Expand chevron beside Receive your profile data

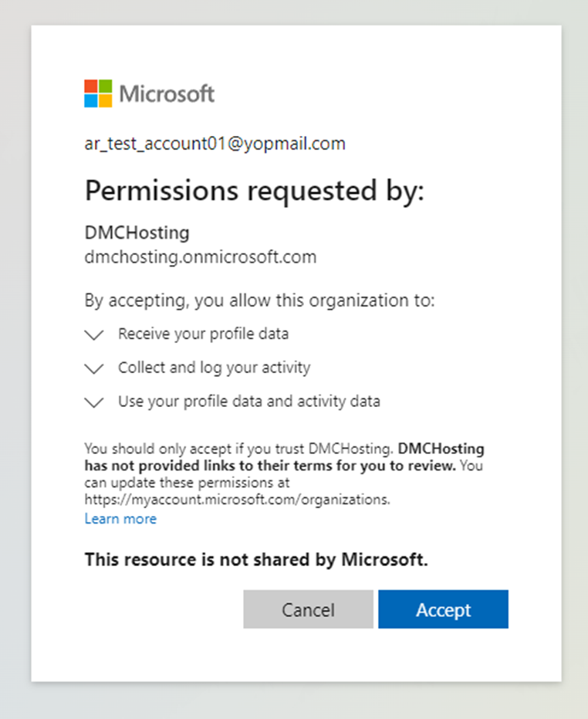point(94,335)
